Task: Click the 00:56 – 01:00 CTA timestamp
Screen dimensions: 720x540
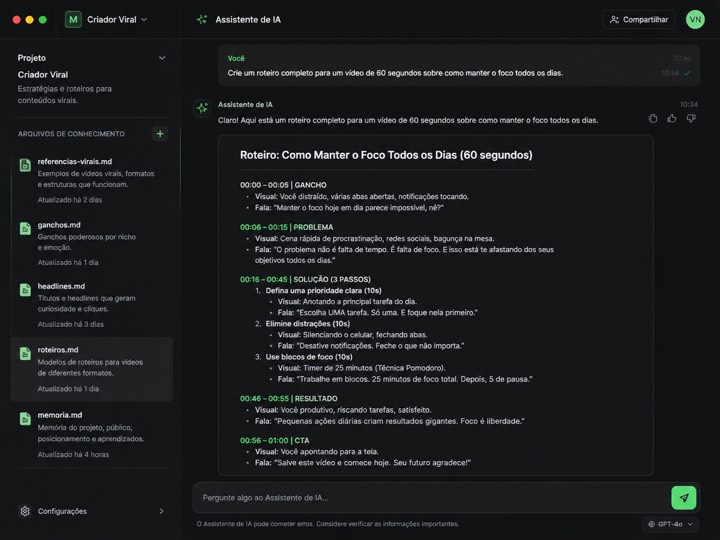Action: (275, 440)
